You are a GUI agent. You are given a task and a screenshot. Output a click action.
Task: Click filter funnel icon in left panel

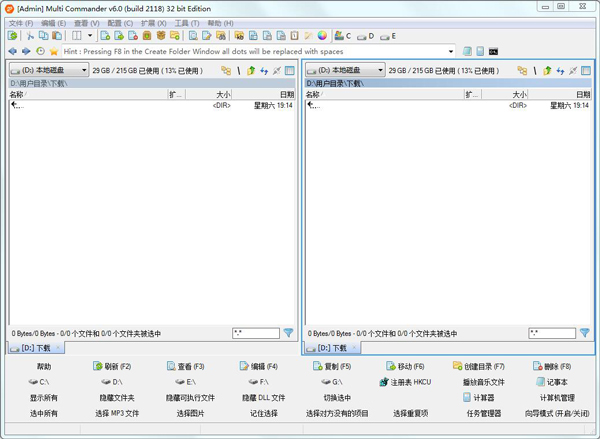coord(289,333)
